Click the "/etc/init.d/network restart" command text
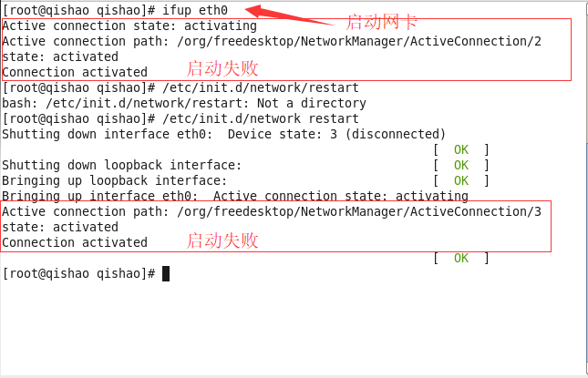Screen dimensions: 588x378 click(x=260, y=118)
